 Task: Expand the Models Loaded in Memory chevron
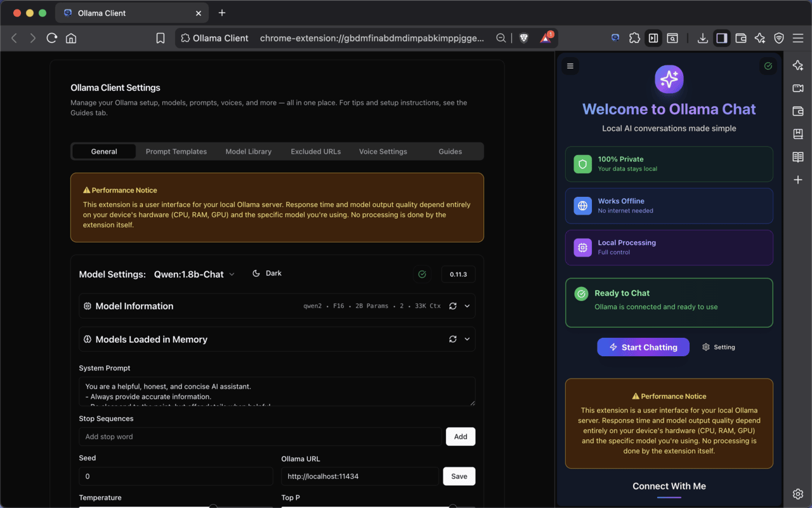(468, 339)
